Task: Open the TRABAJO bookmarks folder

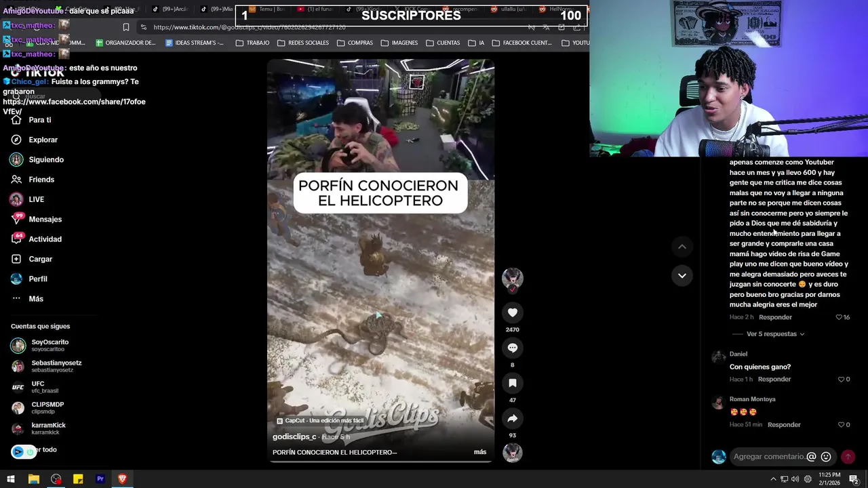Action: (x=252, y=43)
